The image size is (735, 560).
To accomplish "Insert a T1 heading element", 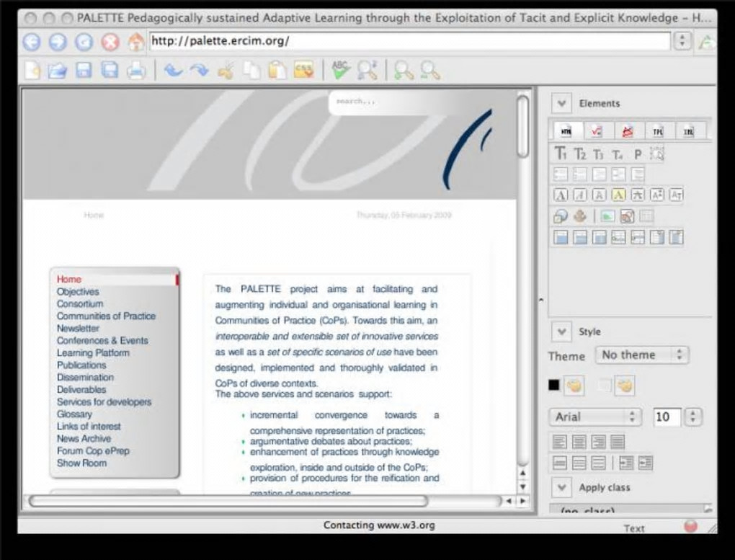I will point(561,154).
